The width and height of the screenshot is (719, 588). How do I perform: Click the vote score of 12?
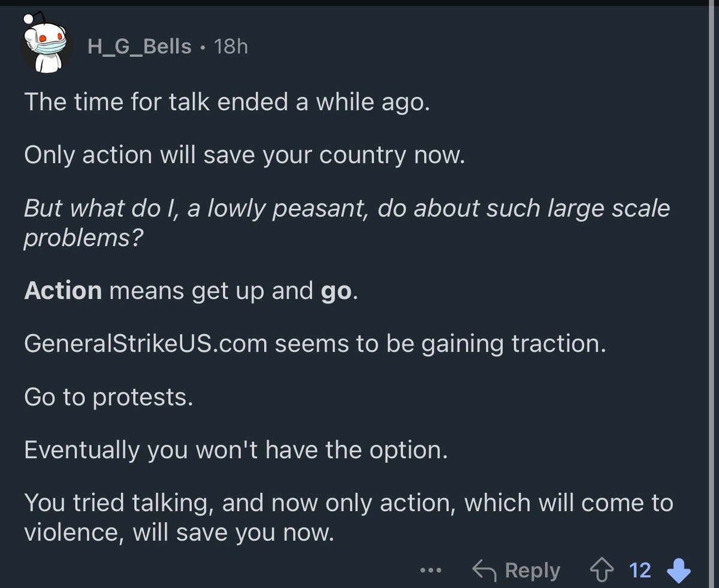[640, 571]
